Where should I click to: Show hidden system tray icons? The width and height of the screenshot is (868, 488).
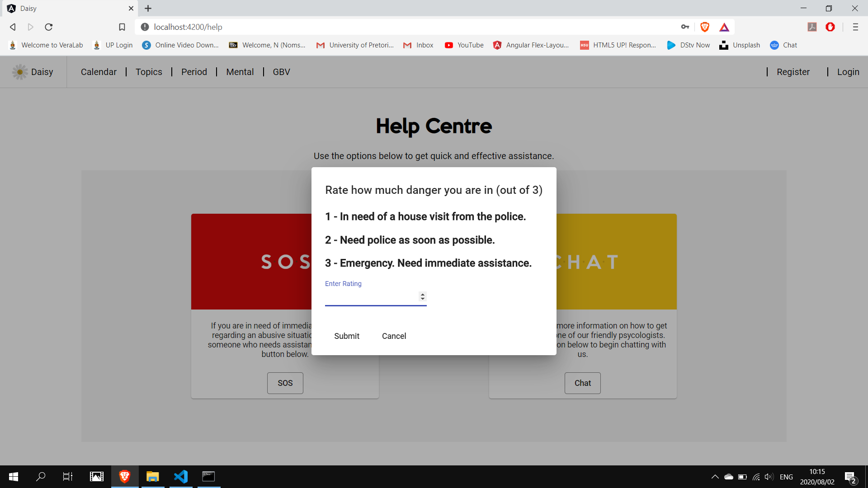(x=715, y=477)
